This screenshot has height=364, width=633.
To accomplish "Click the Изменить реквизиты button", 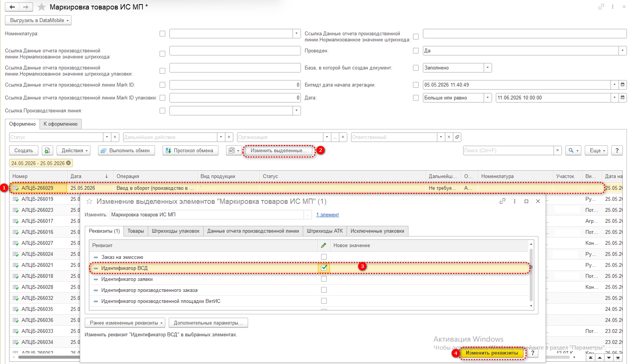I will point(492,353).
